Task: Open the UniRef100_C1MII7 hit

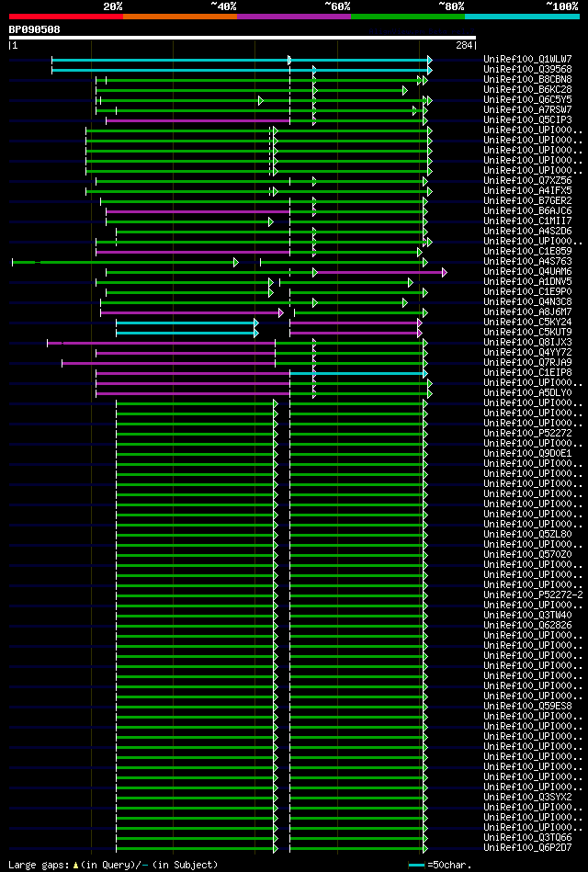Action: 527,221
